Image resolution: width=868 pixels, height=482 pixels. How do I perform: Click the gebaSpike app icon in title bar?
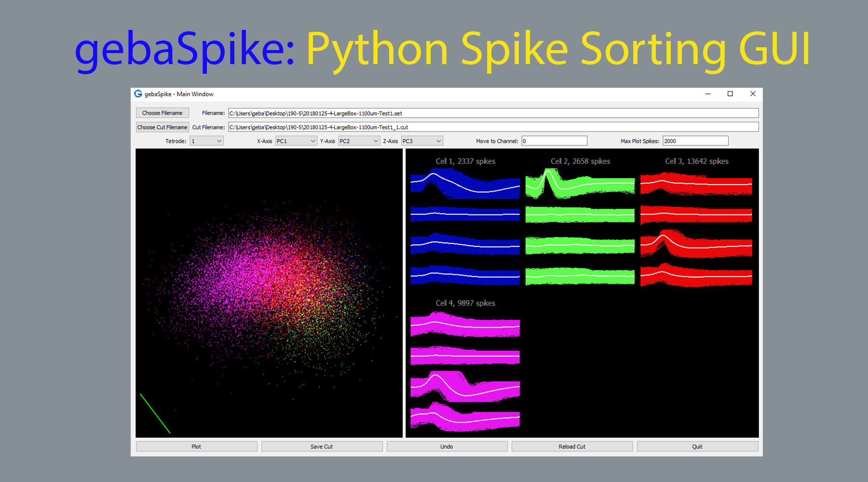coord(138,94)
